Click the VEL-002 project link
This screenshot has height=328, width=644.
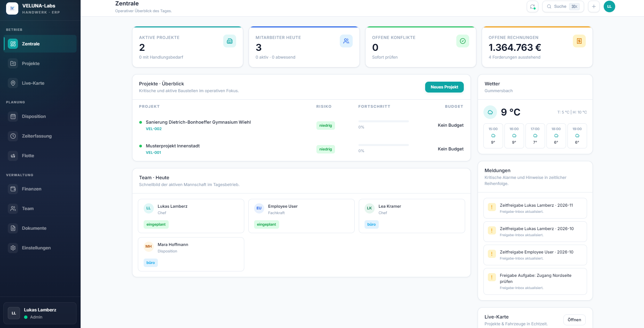[x=153, y=129]
